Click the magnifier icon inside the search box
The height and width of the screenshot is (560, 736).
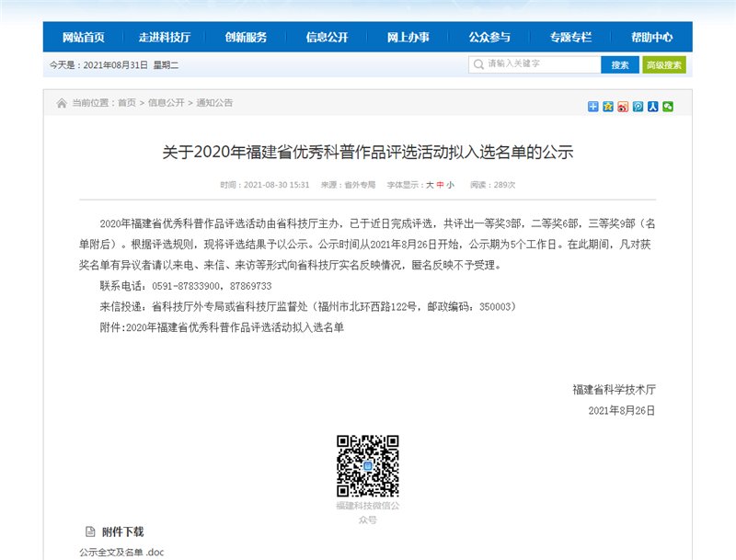(x=479, y=64)
